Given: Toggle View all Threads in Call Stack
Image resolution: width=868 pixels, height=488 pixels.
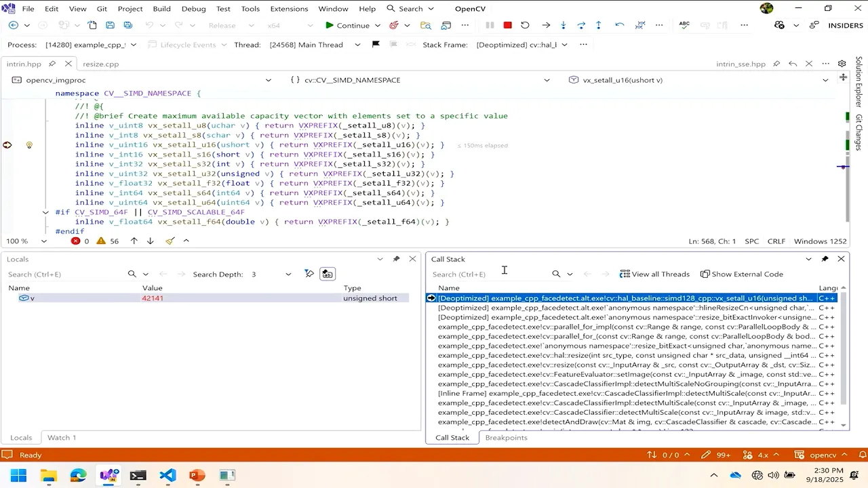Looking at the screenshot, I should 654,274.
